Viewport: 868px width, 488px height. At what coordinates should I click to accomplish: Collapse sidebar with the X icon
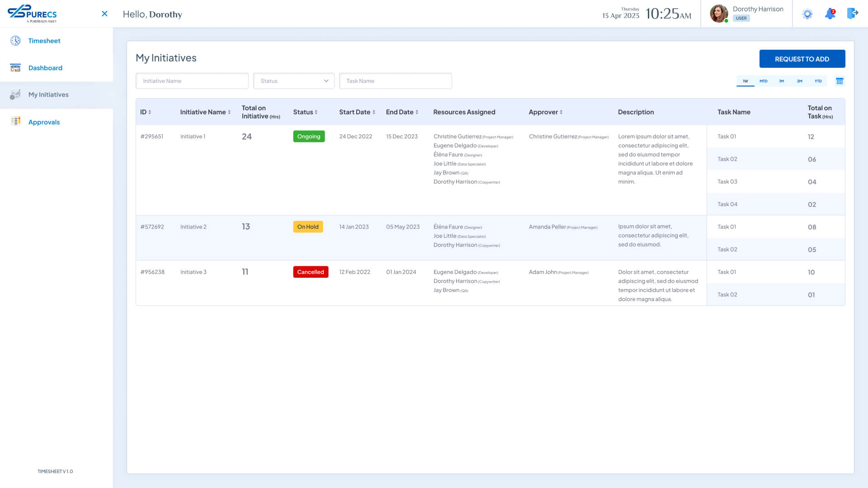pyautogui.click(x=104, y=14)
